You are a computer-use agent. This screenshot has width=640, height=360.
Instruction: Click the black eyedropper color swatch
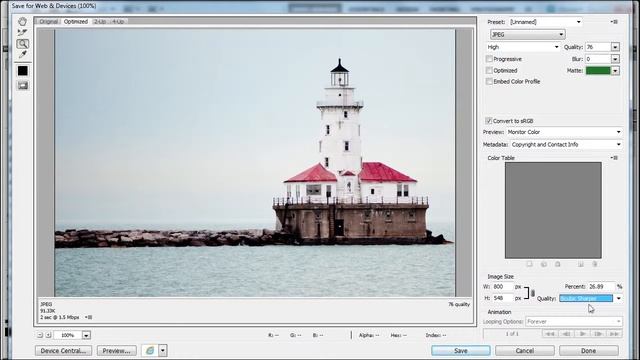click(x=22, y=71)
